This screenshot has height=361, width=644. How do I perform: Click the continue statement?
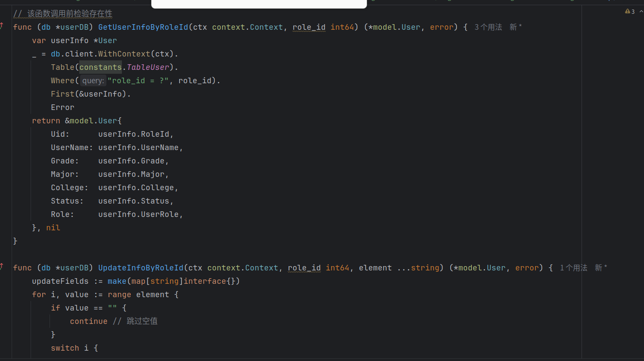coord(89,321)
